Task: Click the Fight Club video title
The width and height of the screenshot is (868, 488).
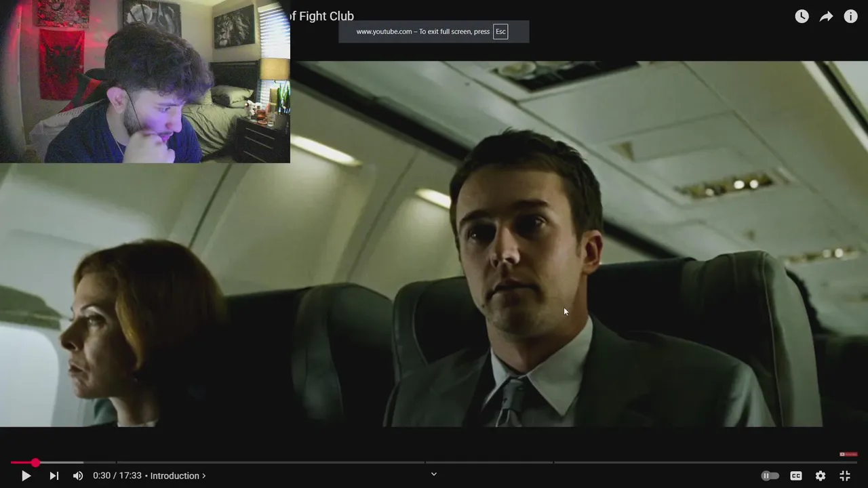Action: pos(322,16)
